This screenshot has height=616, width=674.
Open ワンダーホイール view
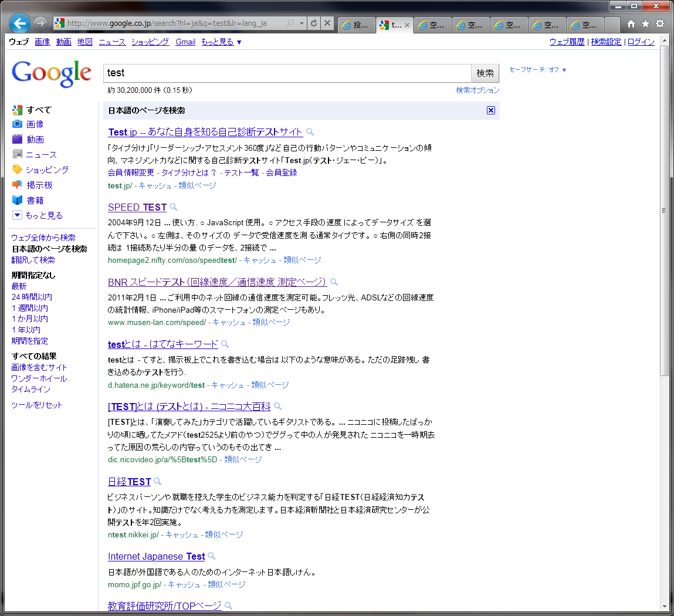(39, 379)
